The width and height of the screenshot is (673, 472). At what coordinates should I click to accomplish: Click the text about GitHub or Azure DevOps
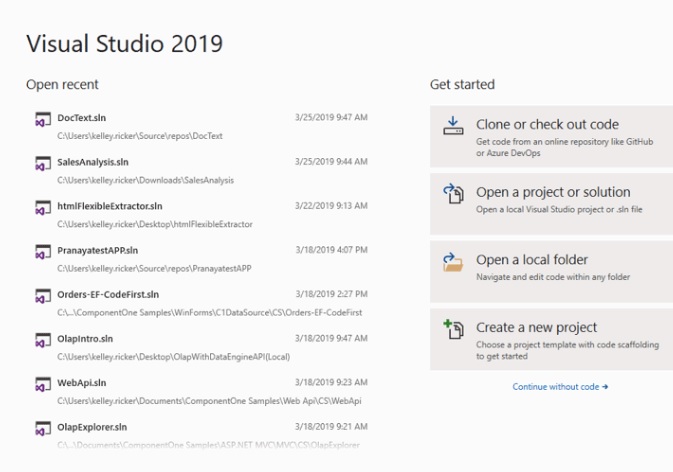click(564, 147)
